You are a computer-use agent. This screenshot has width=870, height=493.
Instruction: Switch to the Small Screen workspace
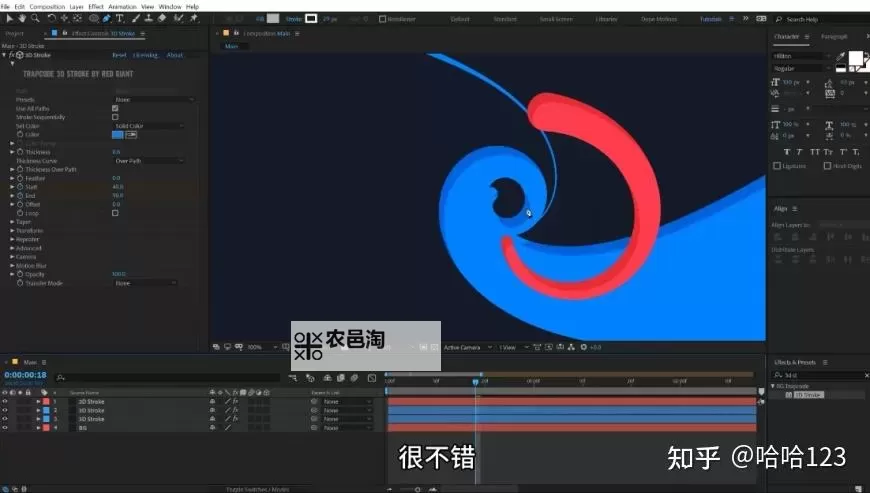coord(556,19)
